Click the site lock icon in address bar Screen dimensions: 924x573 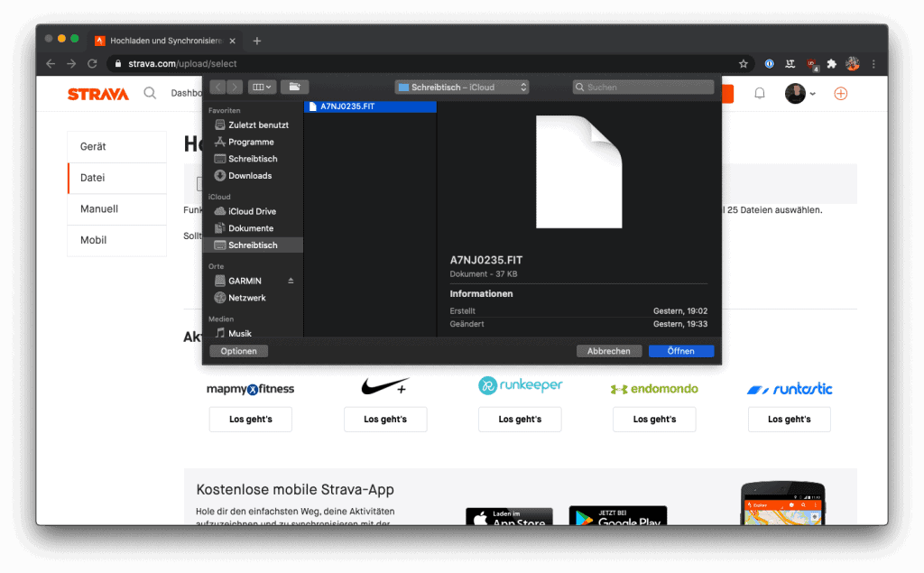tap(118, 64)
